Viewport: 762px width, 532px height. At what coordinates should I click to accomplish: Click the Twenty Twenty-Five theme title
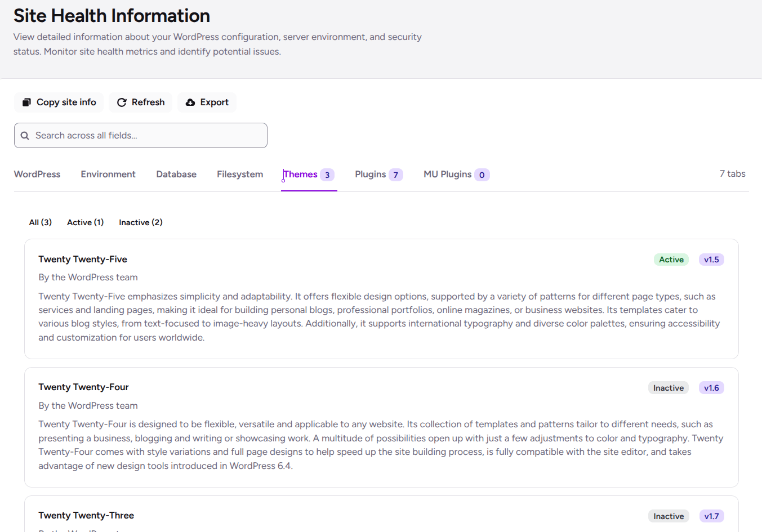click(83, 260)
